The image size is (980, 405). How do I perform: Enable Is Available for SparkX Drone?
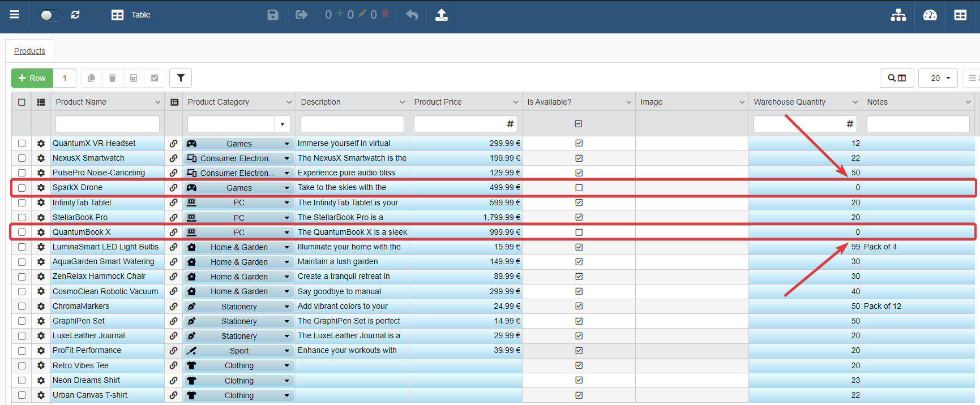579,188
